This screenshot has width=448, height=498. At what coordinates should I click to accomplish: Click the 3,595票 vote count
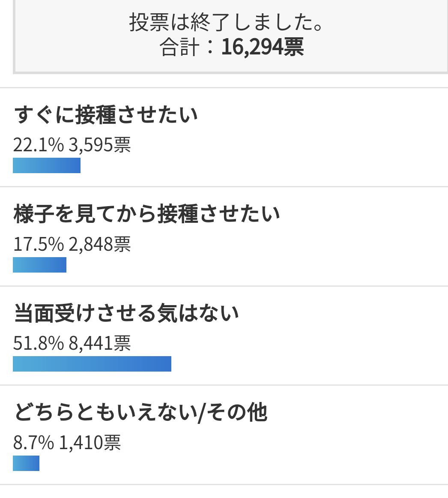point(100,145)
